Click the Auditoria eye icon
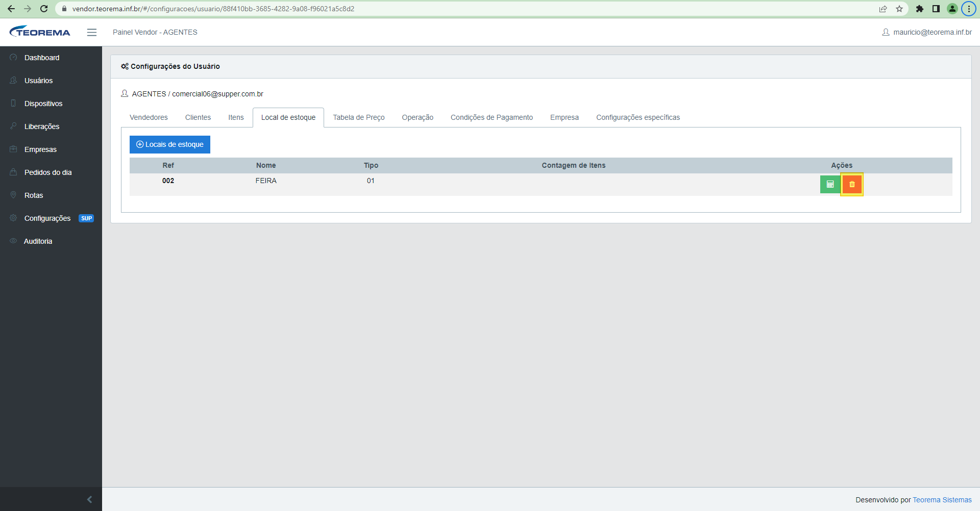Image resolution: width=980 pixels, height=511 pixels. [x=13, y=241]
